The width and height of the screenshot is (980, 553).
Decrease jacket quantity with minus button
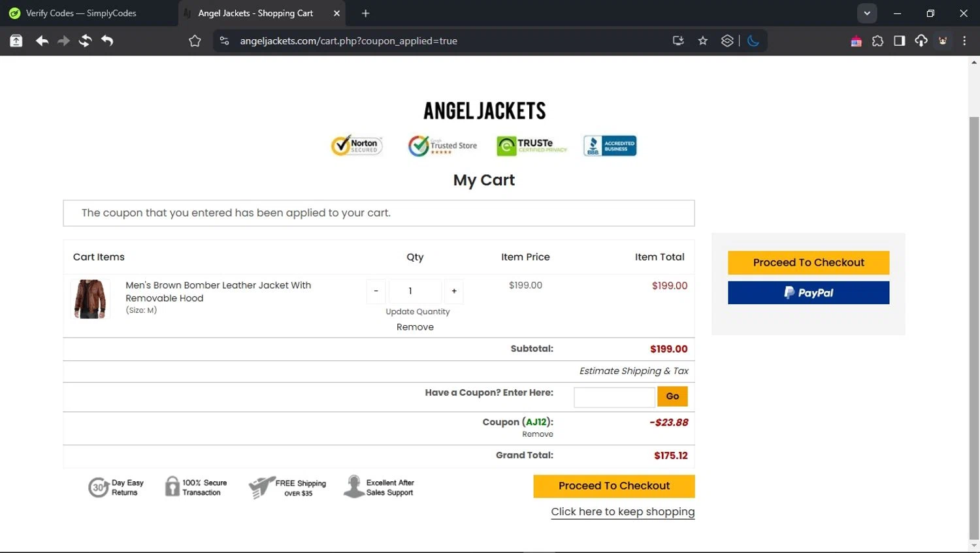376,291
